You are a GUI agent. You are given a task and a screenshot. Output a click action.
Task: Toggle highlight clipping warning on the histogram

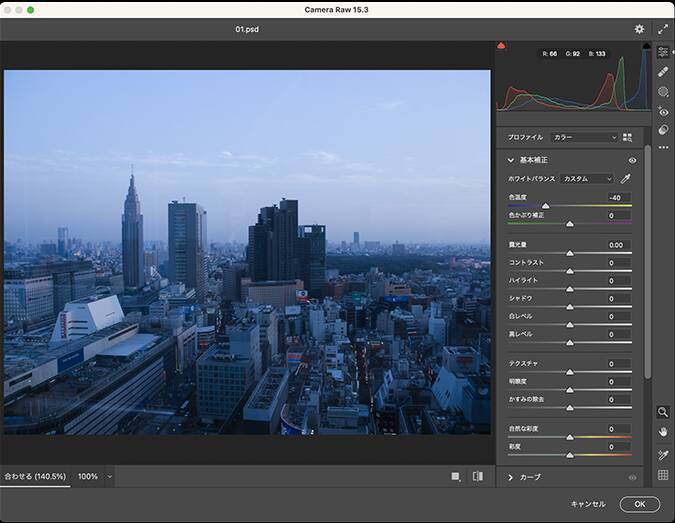click(645, 46)
